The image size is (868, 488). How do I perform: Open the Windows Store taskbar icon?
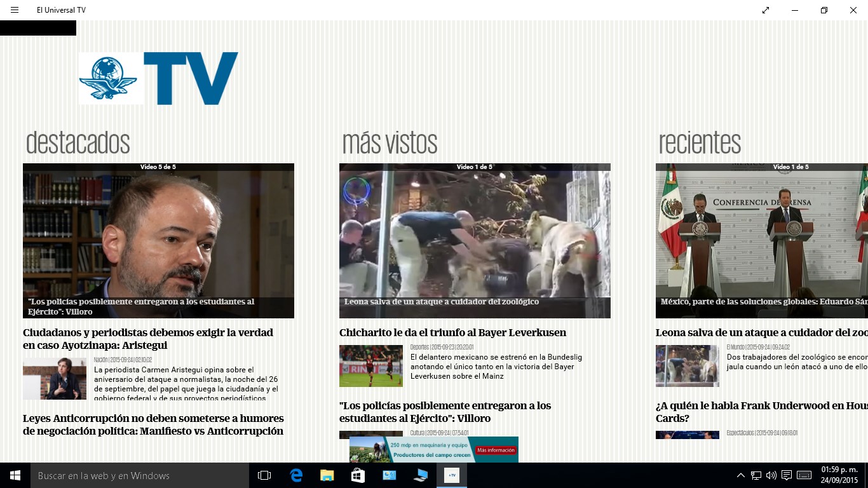point(358,475)
